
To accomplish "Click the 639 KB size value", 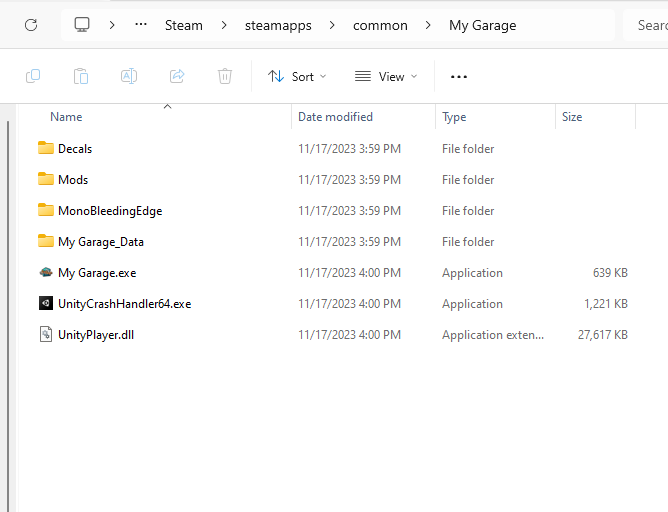I will point(610,273).
